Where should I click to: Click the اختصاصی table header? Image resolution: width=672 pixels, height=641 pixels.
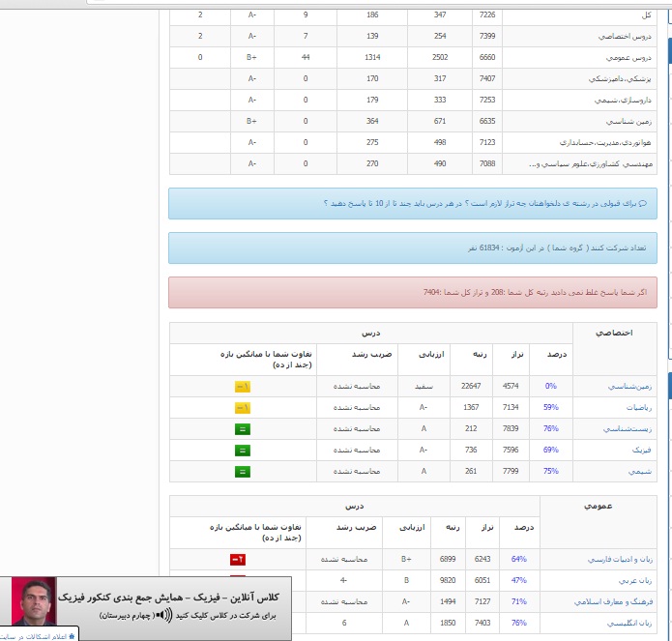[x=614, y=334]
